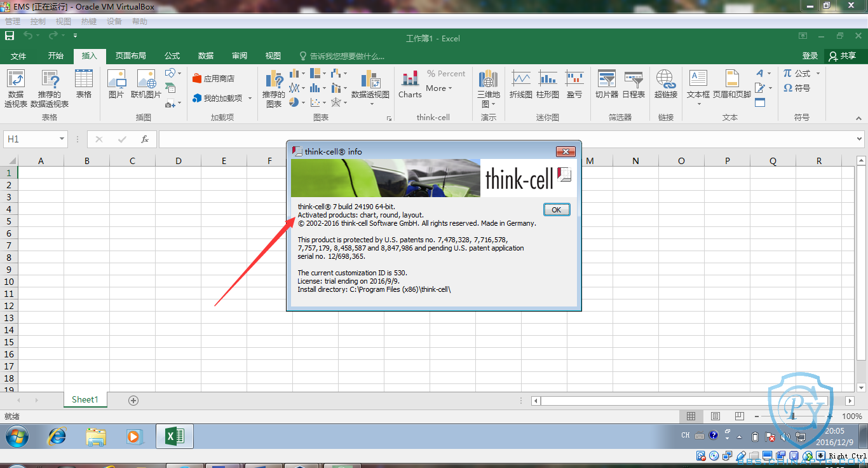The image size is (868, 468).
Task: Insert Line sparkline (折线图)
Action: 521,84
